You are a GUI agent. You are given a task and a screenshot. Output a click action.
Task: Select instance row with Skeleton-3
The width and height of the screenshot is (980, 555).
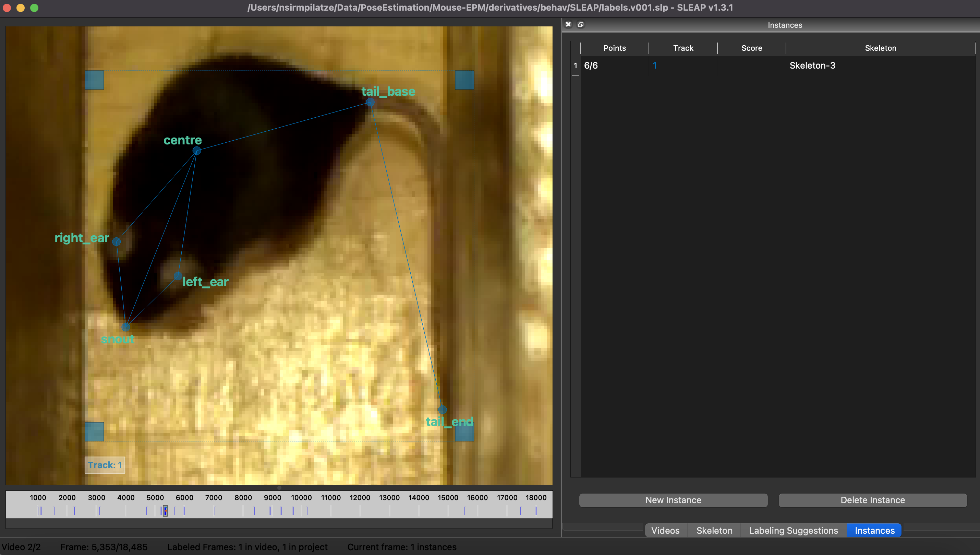click(812, 66)
